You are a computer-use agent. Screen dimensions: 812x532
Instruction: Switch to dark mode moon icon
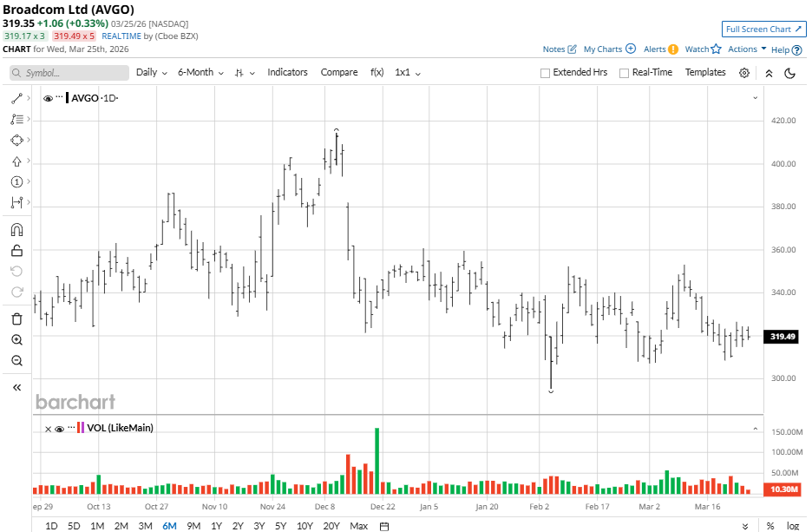pos(789,73)
